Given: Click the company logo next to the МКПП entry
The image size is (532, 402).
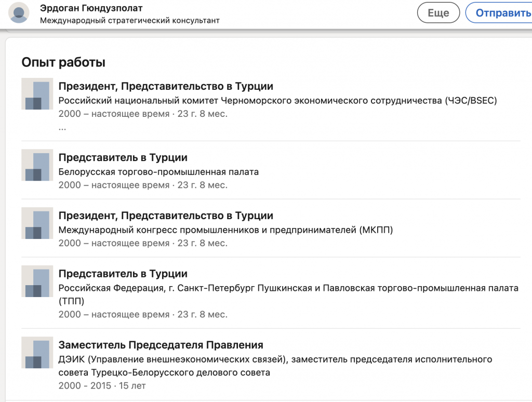Looking at the screenshot, I should (37, 223).
